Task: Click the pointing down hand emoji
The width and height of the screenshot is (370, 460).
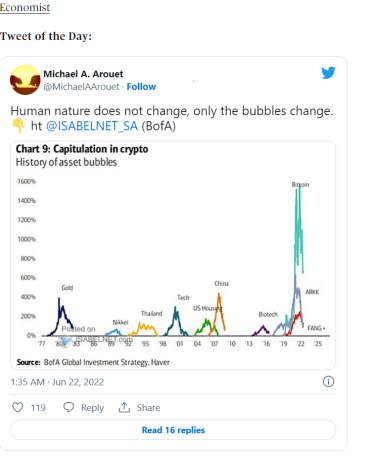Action: click(x=18, y=126)
